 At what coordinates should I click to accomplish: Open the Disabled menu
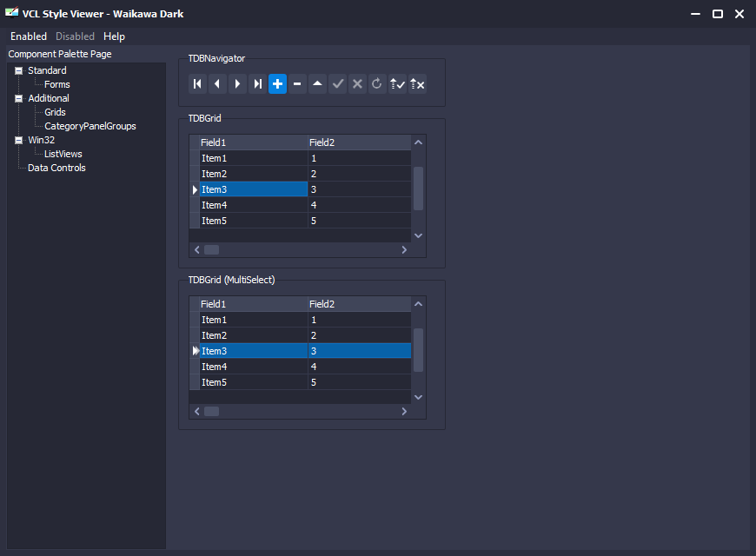click(75, 36)
